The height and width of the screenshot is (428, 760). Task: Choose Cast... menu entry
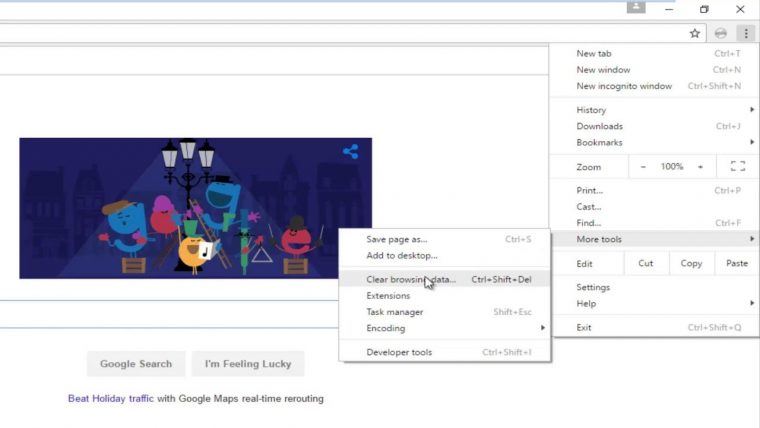pos(654,206)
